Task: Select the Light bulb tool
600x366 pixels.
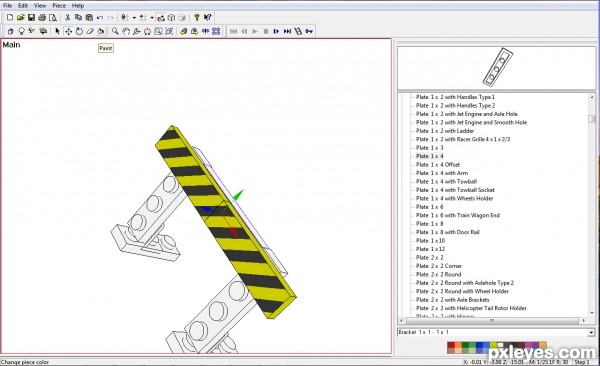Action: tap(21, 31)
